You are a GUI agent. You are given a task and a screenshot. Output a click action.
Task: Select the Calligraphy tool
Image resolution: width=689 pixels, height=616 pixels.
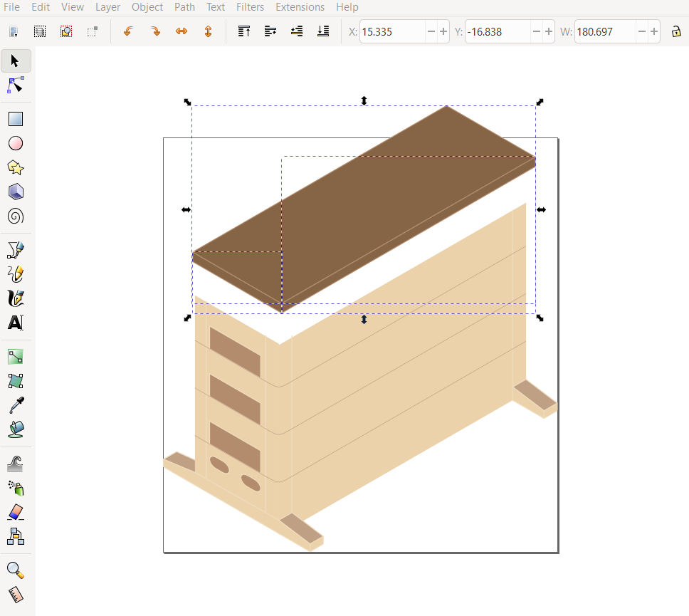pyautogui.click(x=15, y=298)
